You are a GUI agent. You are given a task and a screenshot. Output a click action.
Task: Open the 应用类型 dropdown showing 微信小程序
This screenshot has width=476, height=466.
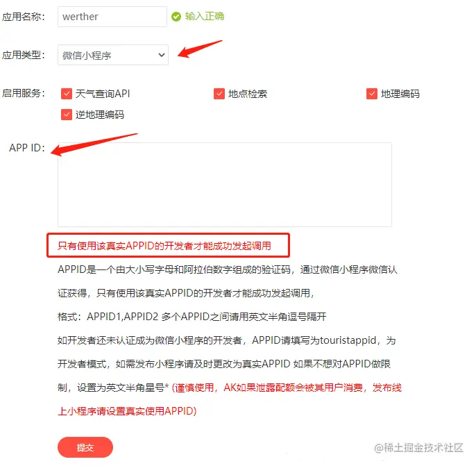click(x=113, y=55)
